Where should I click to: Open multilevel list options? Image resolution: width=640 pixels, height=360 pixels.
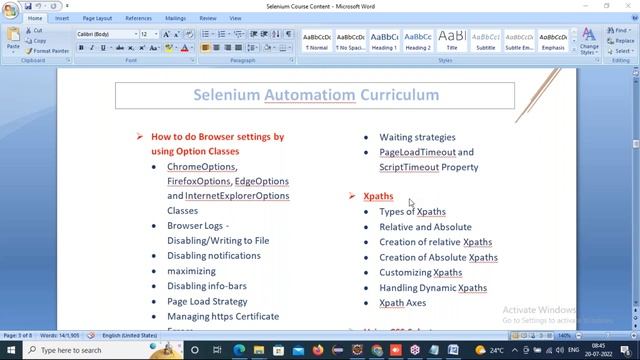click(239, 34)
